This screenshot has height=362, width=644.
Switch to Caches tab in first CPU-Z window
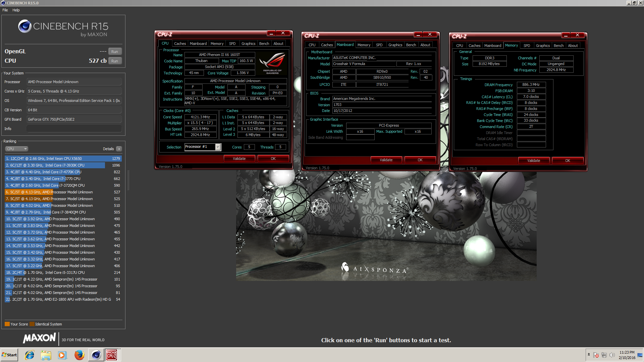pos(180,44)
